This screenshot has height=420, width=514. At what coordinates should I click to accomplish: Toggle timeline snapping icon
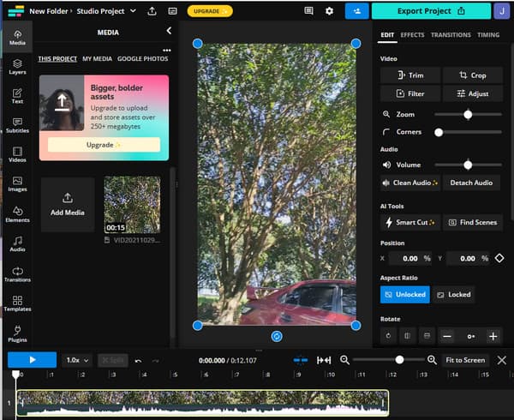point(301,360)
